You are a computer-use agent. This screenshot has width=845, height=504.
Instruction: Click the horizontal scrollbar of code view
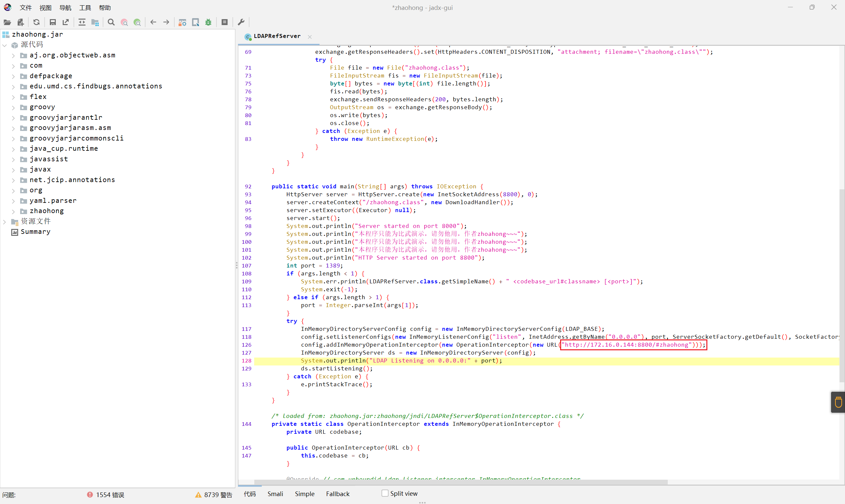click(x=460, y=482)
